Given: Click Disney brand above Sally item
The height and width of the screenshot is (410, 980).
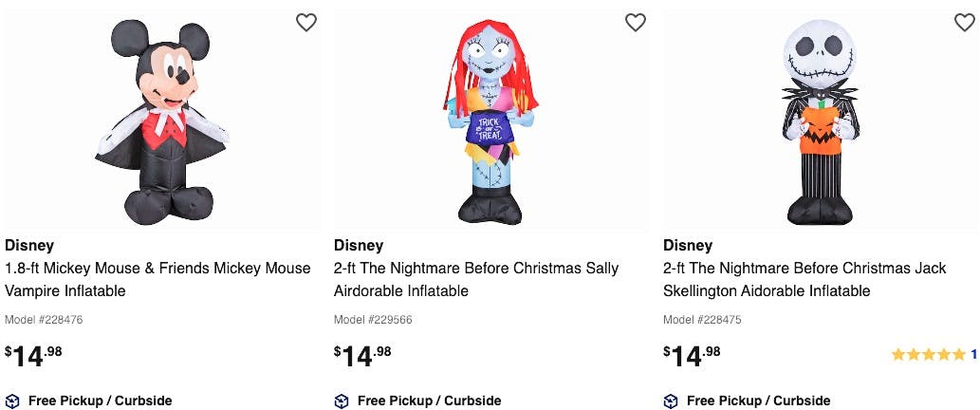Looking at the screenshot, I should click(359, 245).
